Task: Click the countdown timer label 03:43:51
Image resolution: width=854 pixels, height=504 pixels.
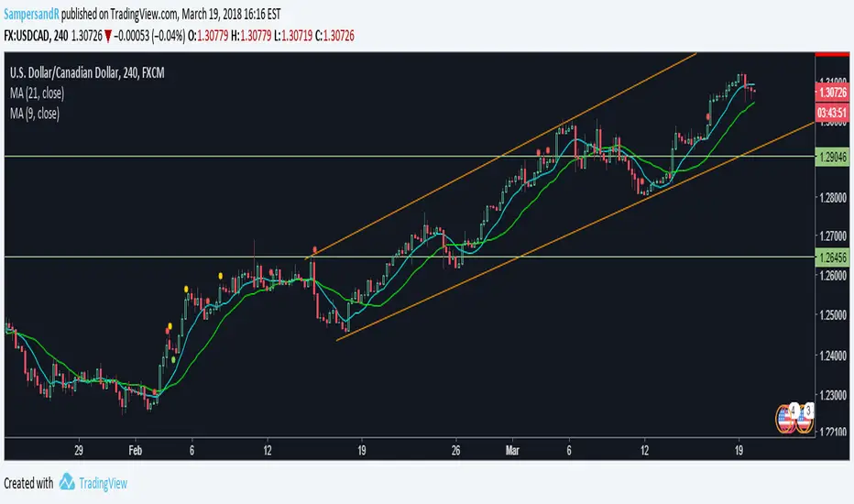Action: pos(832,113)
